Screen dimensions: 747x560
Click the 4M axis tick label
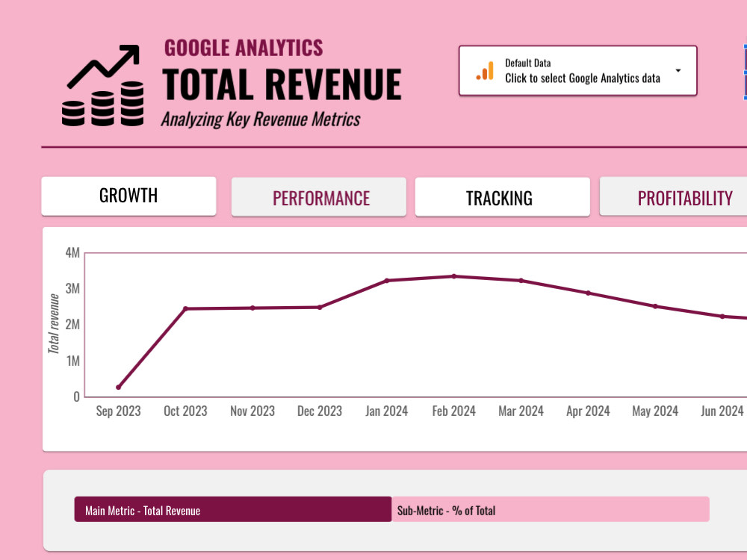point(72,253)
